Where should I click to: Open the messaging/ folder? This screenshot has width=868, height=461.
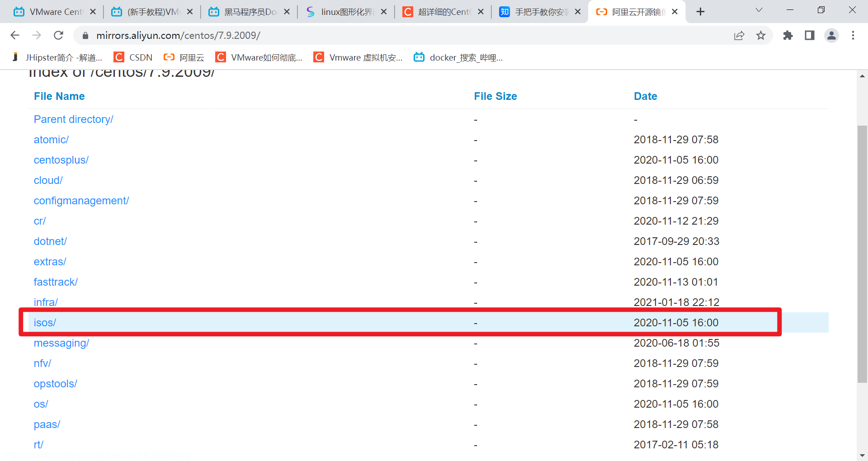coord(61,343)
